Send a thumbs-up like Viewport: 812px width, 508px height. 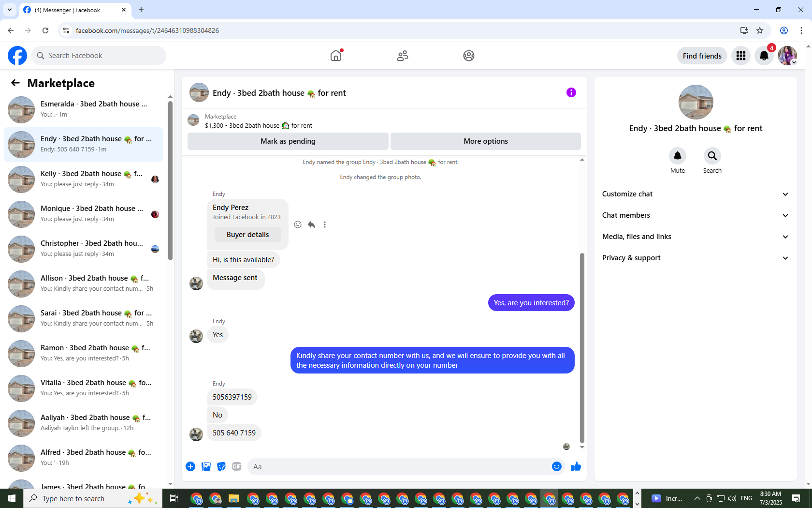576,466
